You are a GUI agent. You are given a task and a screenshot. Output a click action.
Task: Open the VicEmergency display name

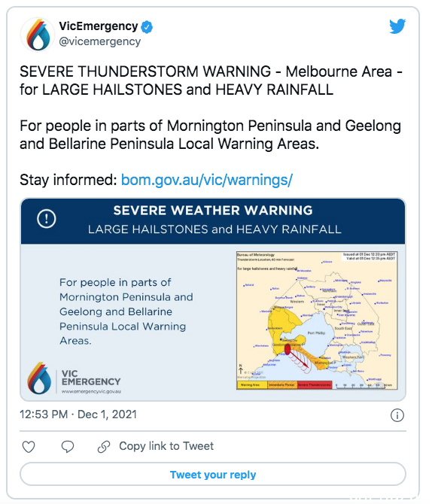pyautogui.click(x=99, y=26)
